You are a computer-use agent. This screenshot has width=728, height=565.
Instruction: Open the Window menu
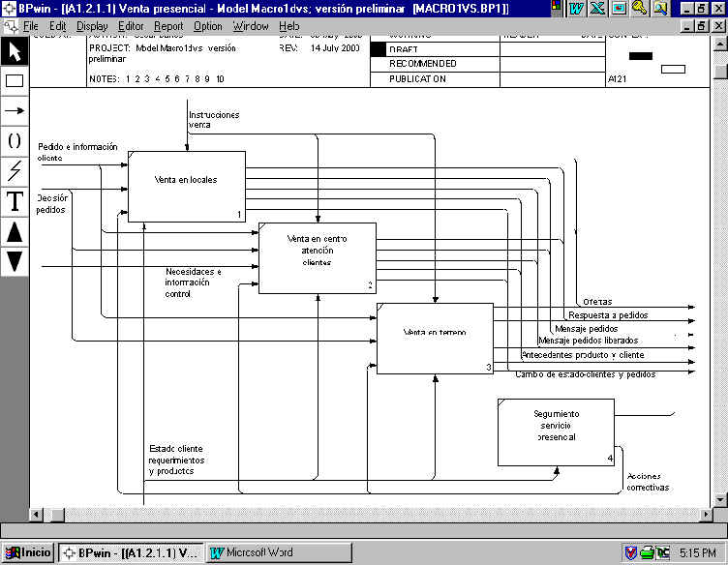coord(251,26)
